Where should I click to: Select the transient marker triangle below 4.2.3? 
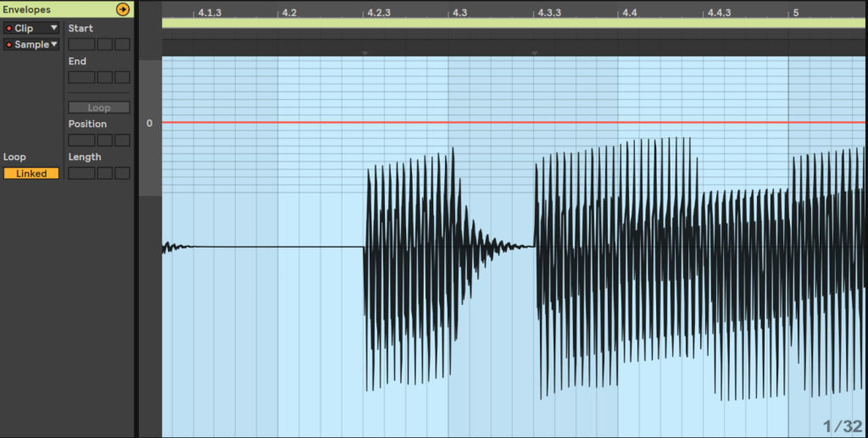pyautogui.click(x=364, y=53)
